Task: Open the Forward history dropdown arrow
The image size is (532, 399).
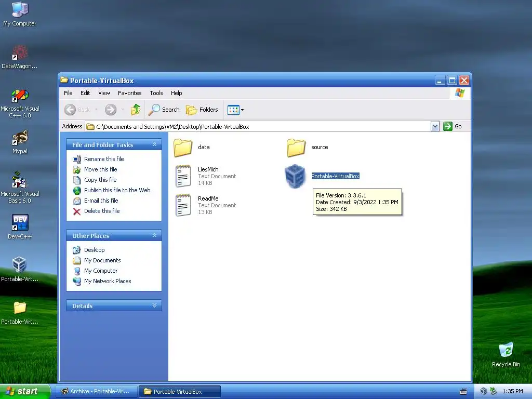Action: (123, 110)
